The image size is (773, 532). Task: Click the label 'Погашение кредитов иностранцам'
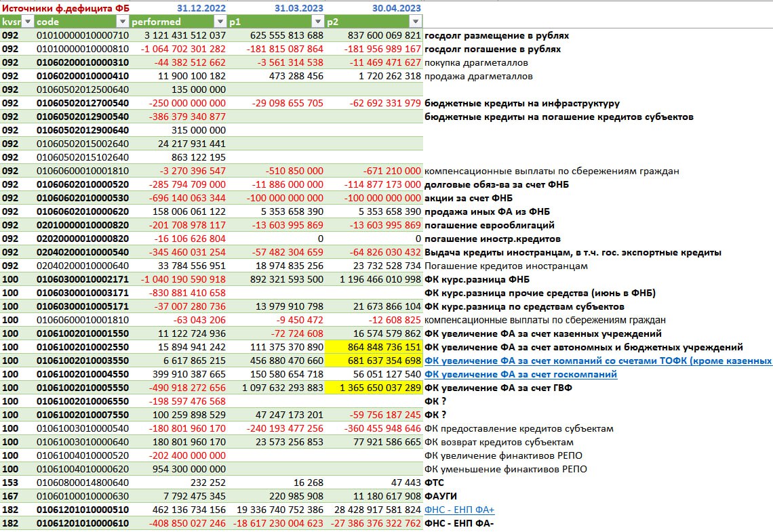click(506, 266)
